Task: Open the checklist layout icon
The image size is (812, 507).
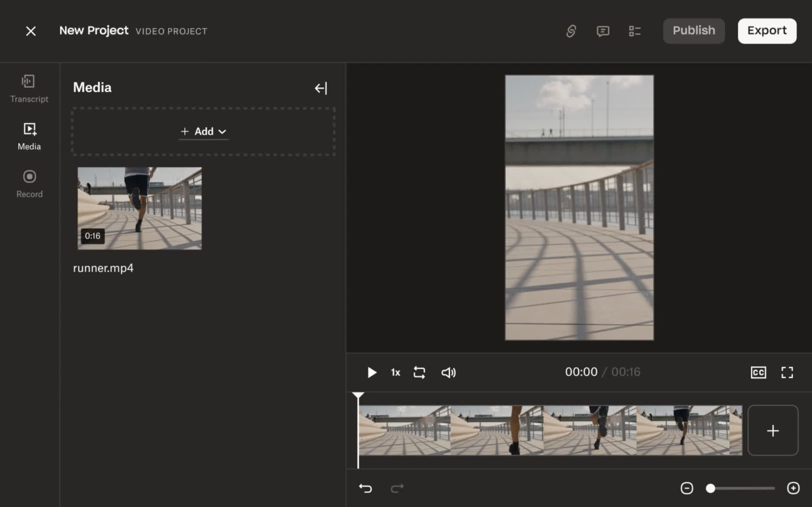Action: (x=635, y=31)
